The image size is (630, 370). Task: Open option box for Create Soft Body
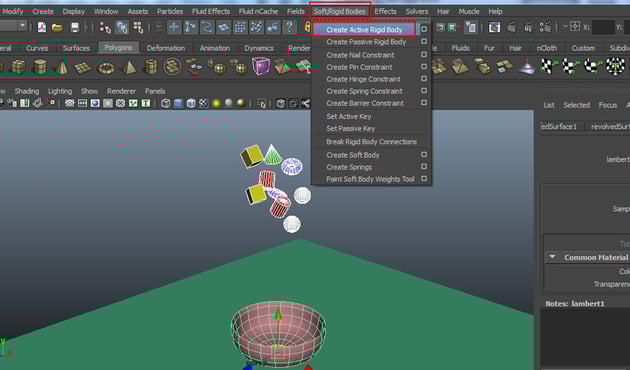(424, 155)
